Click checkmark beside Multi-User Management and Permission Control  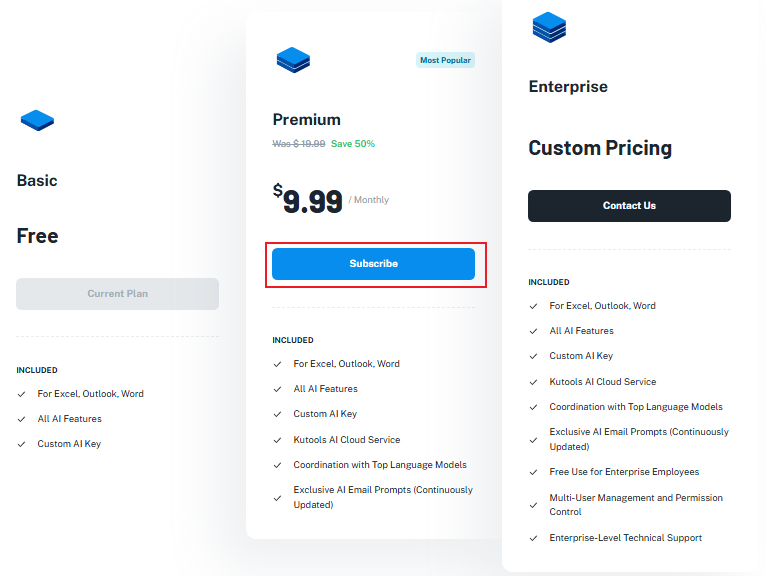pos(533,498)
